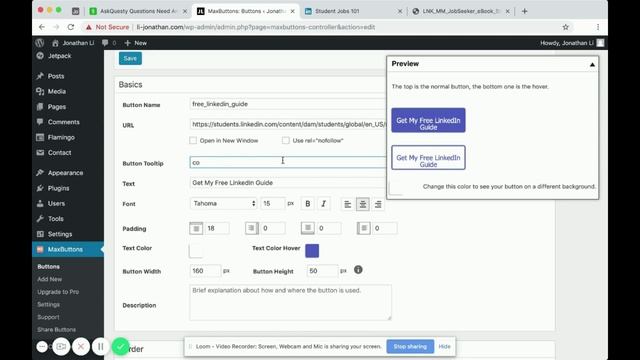Open Appearance in the sidebar
The image size is (640, 360).
click(65, 173)
